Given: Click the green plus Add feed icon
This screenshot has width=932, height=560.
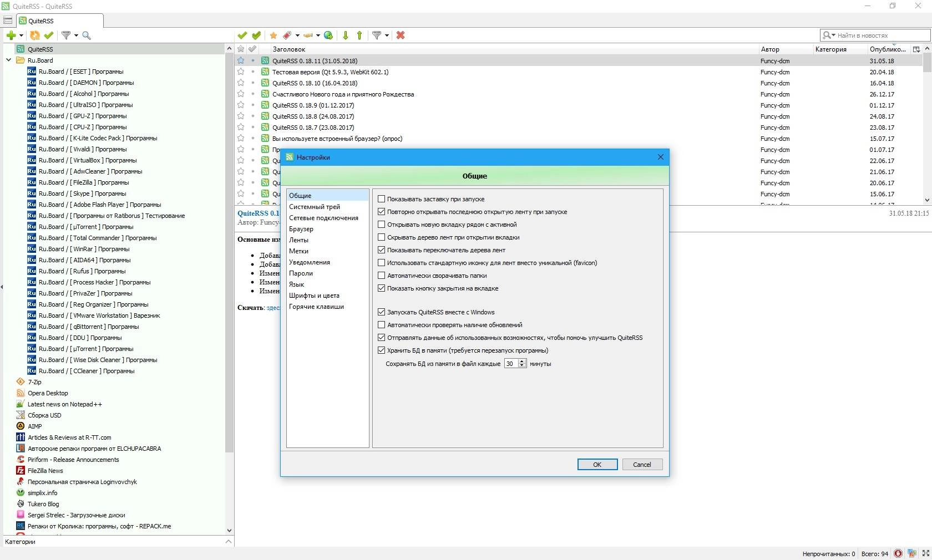Looking at the screenshot, I should click(x=11, y=35).
